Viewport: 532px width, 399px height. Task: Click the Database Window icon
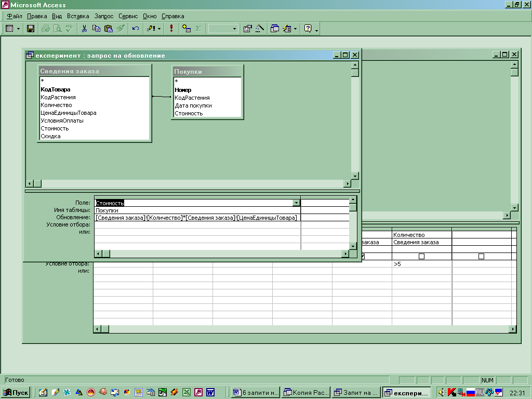point(275,29)
